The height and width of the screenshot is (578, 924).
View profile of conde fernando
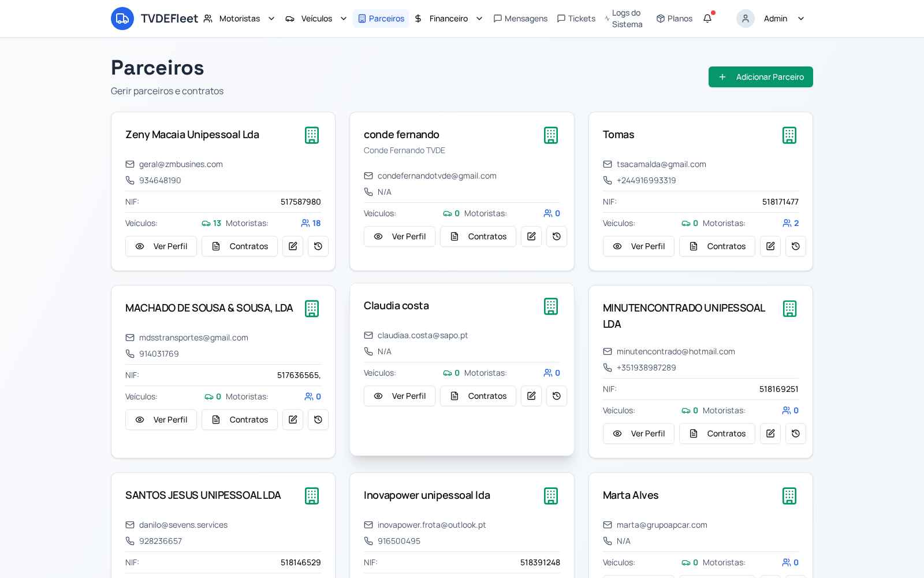(400, 236)
